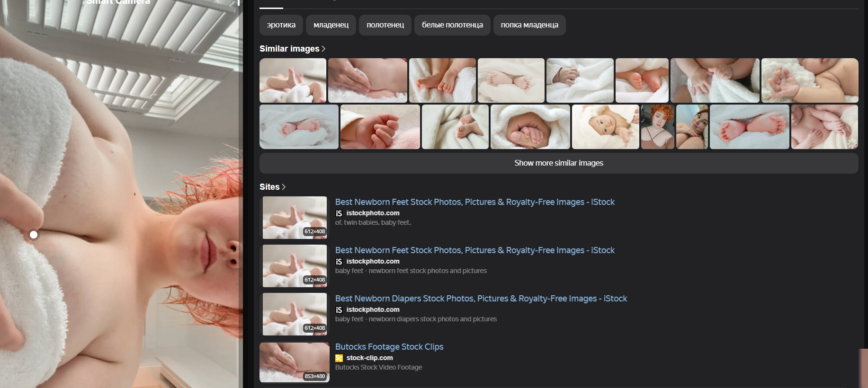Open 'Best Newborn Diapers Stock Photos' result
Viewport: 868px width, 388px height.
(481, 299)
